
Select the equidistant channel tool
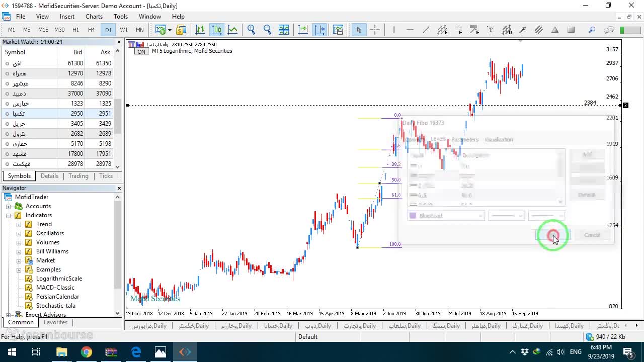(x=442, y=30)
